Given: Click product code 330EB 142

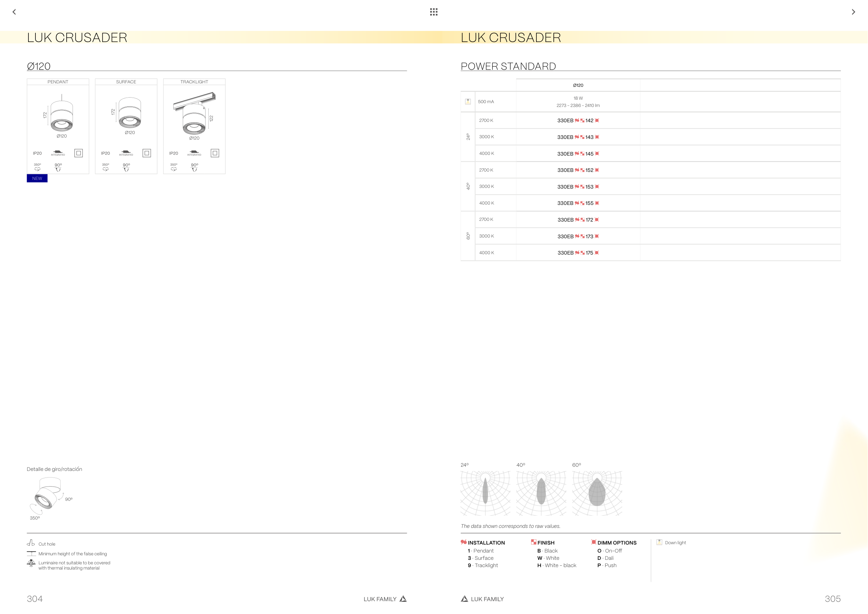Looking at the screenshot, I should [x=578, y=121].
